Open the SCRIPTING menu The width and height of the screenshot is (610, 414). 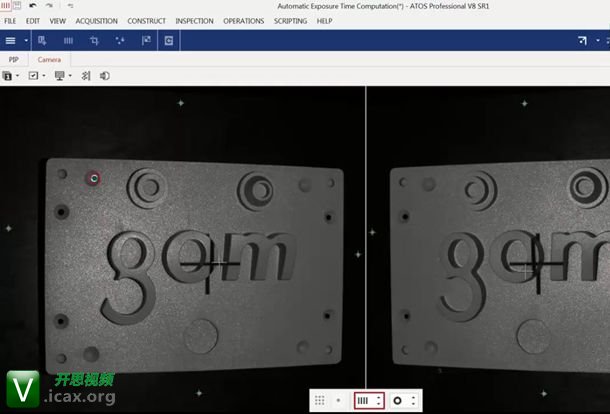290,21
